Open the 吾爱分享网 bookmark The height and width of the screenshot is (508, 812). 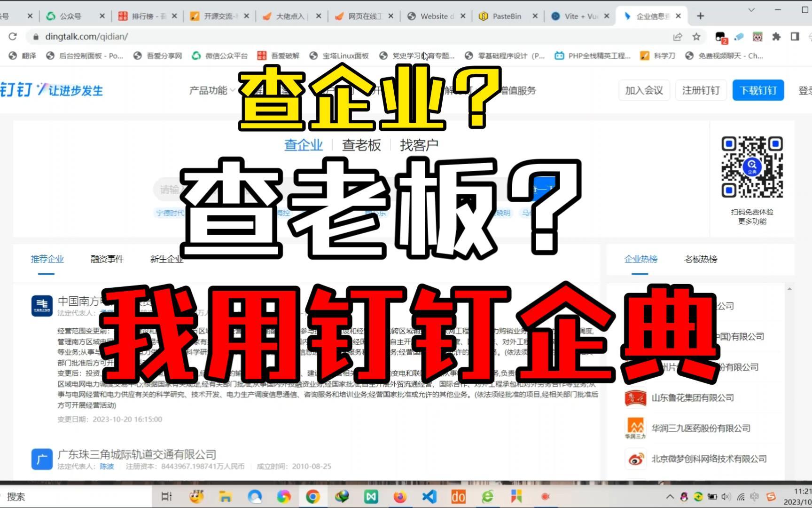pos(158,56)
